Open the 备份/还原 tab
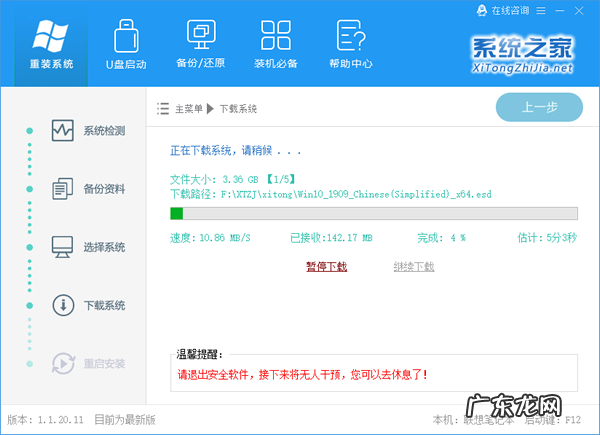600x435 pixels. (201, 45)
